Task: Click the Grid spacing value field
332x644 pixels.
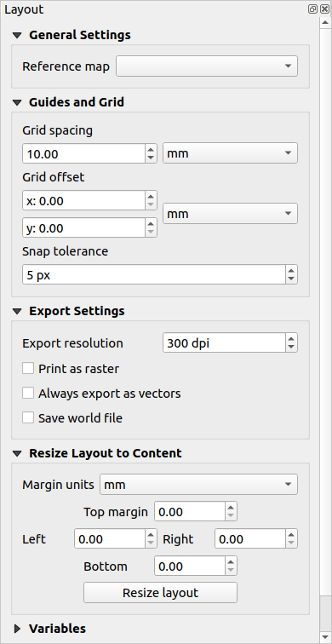Action: tap(83, 153)
